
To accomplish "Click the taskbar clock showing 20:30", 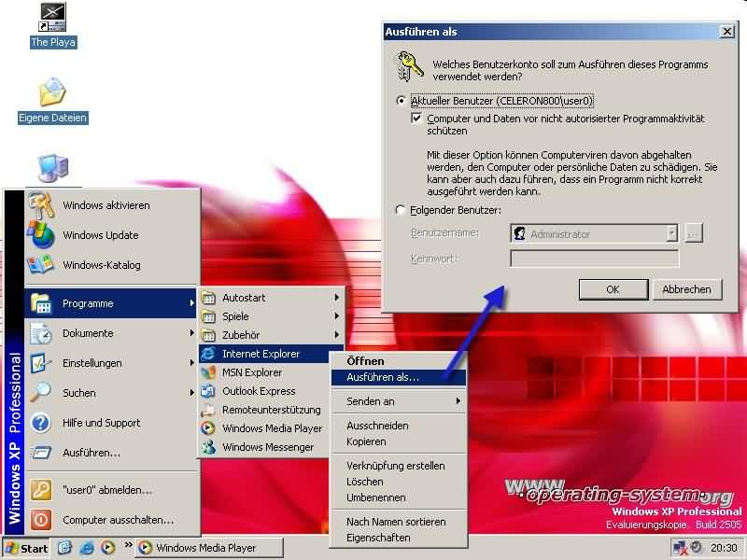I will coord(724,548).
